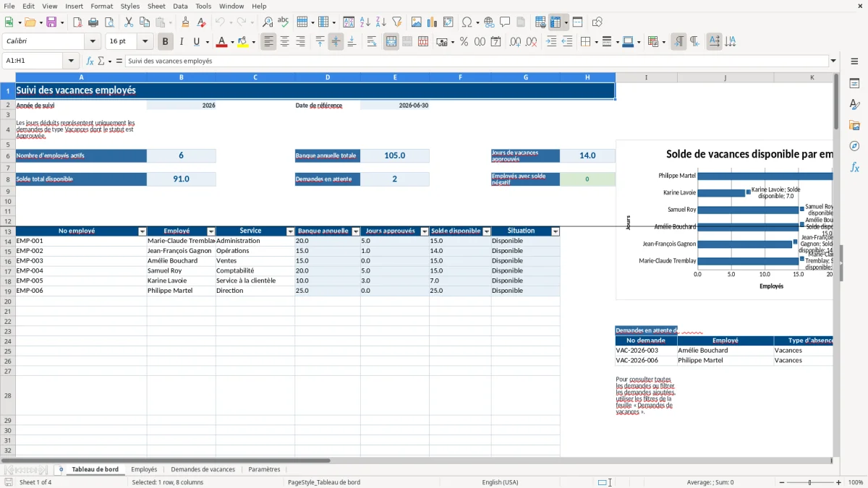Click the formula input line
This screenshot has width=868, height=488.
tap(476, 61)
